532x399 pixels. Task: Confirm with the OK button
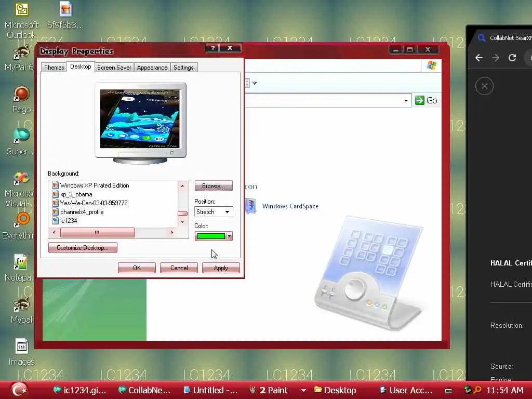[137, 268]
